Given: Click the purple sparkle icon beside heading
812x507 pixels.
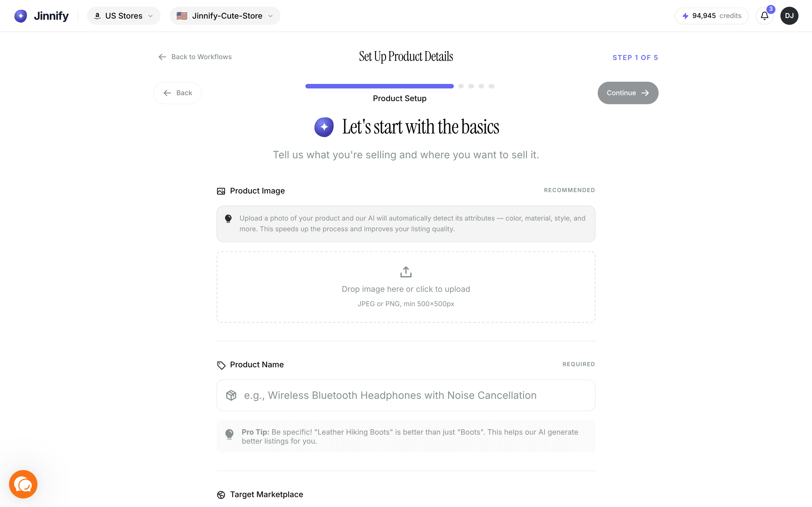Looking at the screenshot, I should (324, 127).
